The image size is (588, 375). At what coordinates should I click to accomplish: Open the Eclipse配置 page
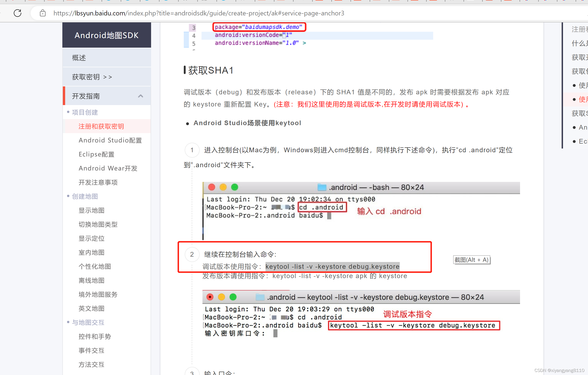[96, 154]
